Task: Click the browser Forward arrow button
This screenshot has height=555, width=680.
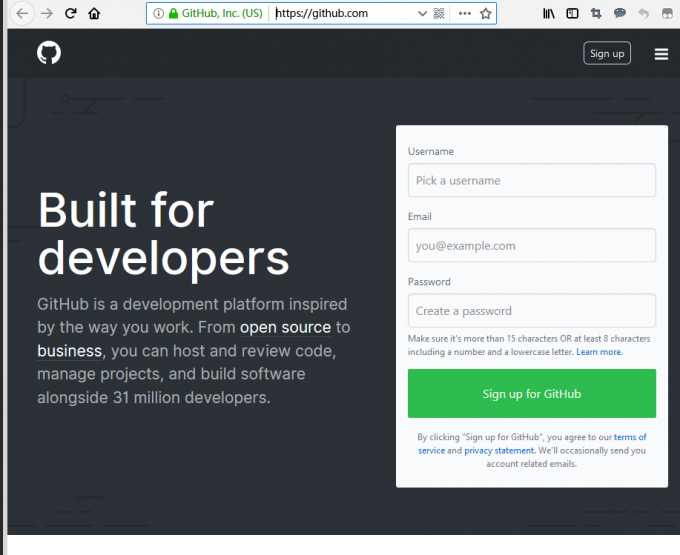Action: point(46,14)
